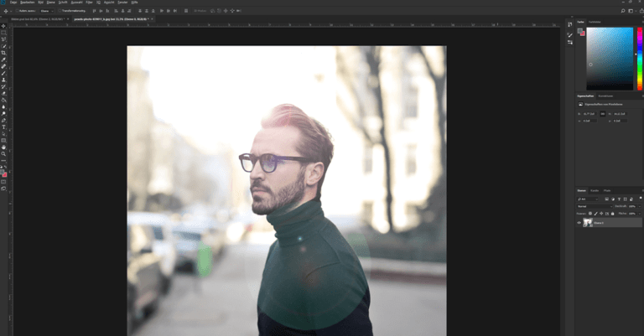Select the Move tool
This screenshot has height=336, width=644.
tap(3, 25)
